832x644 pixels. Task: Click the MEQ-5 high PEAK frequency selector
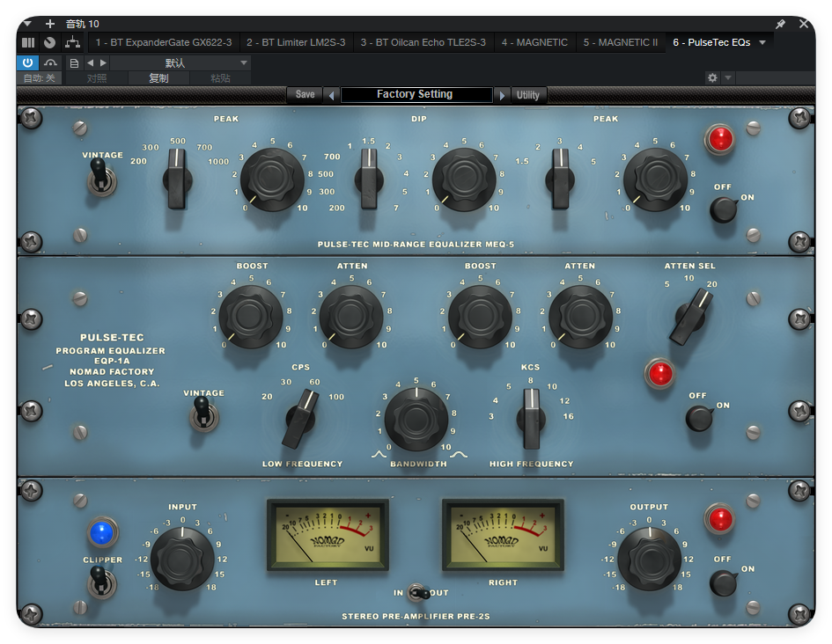560,179
